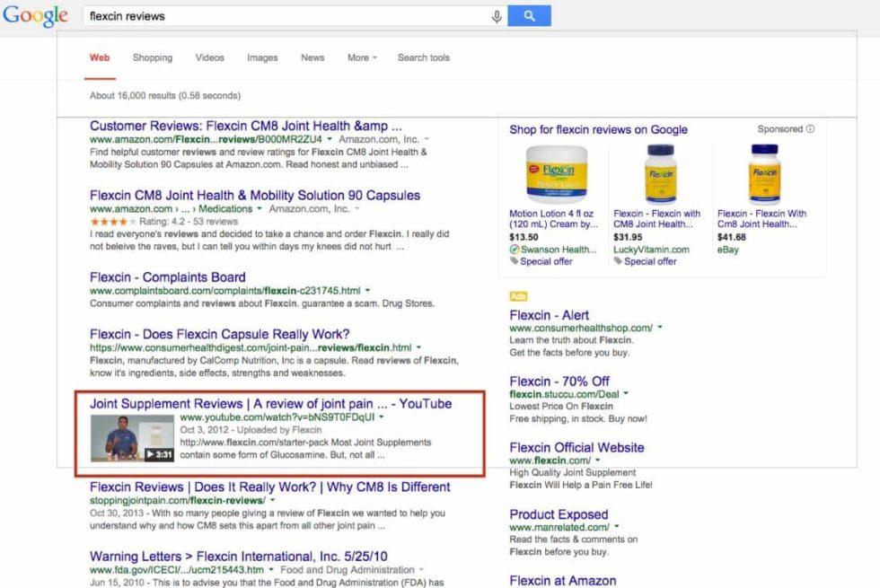Open 'Customer Reviews: Flexcin CM8 Joint Health' result

pos(246,126)
